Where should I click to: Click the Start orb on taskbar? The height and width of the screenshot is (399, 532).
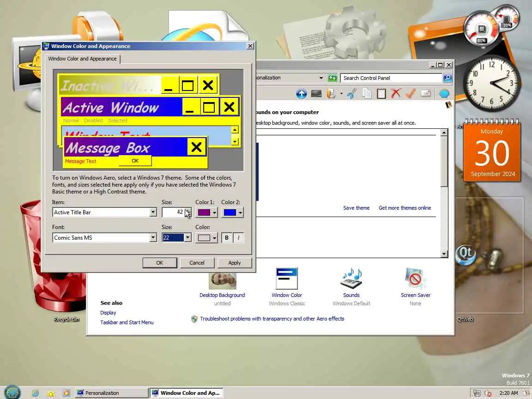12,392
